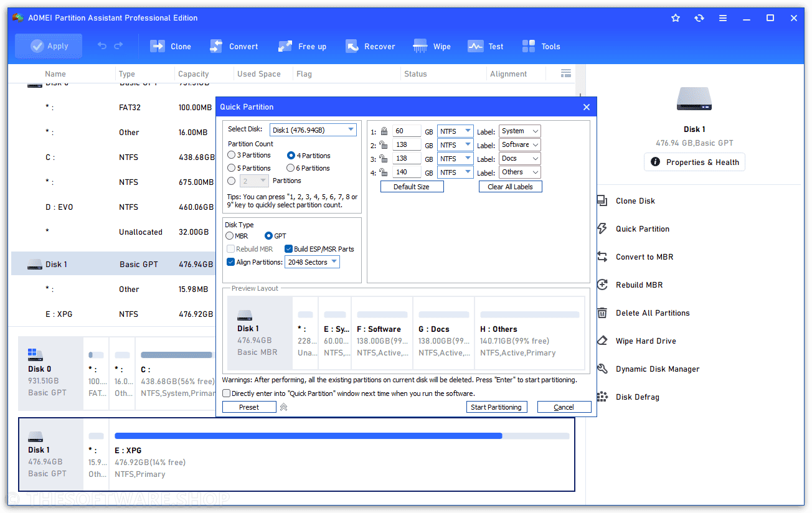Click the E: XPG usage bar
This screenshot has width=812, height=513.
(x=342, y=436)
